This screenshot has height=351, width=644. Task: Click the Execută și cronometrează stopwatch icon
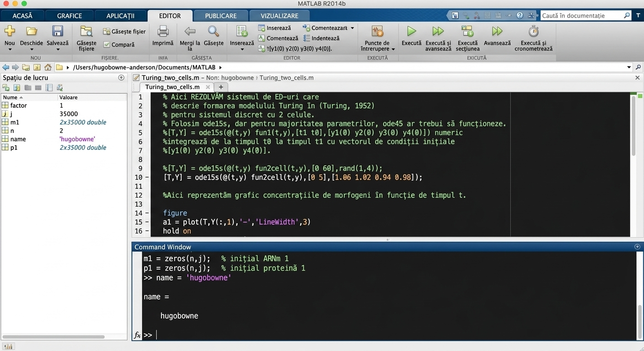coord(533,31)
